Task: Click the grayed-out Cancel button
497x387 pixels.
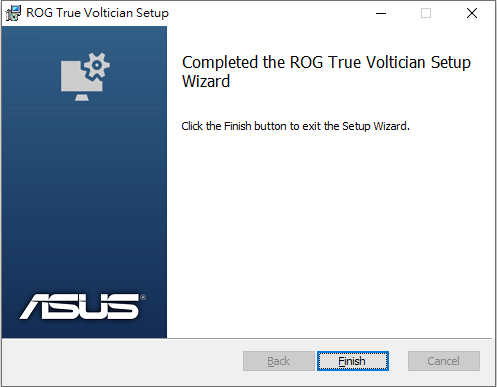Action: 444,361
